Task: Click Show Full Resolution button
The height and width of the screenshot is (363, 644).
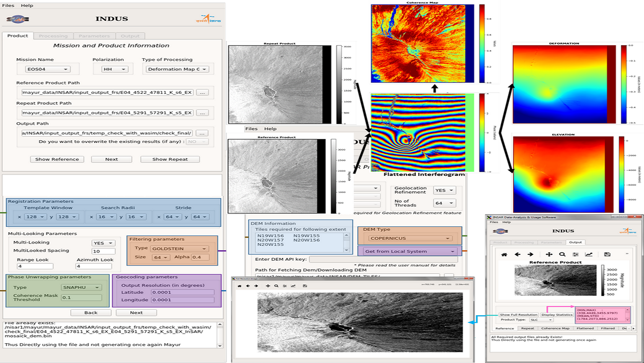Action: pos(518,315)
